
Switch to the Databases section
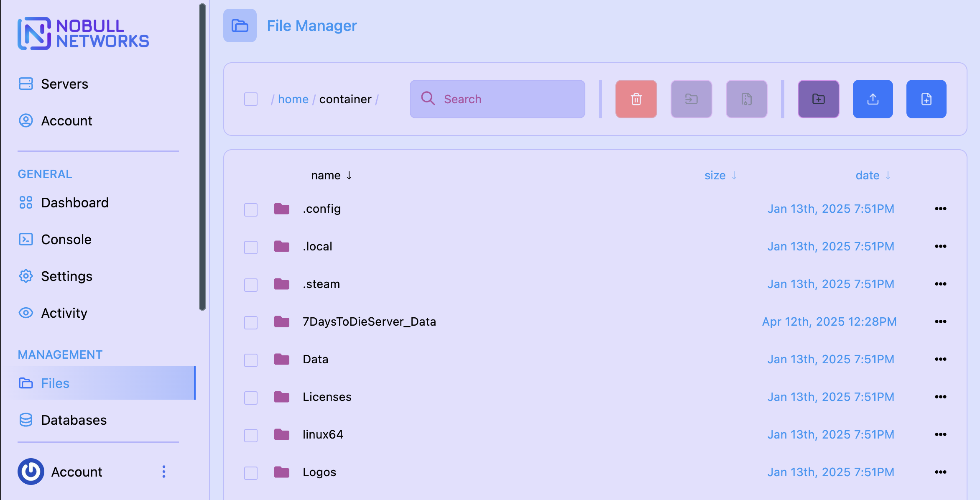coord(74,420)
